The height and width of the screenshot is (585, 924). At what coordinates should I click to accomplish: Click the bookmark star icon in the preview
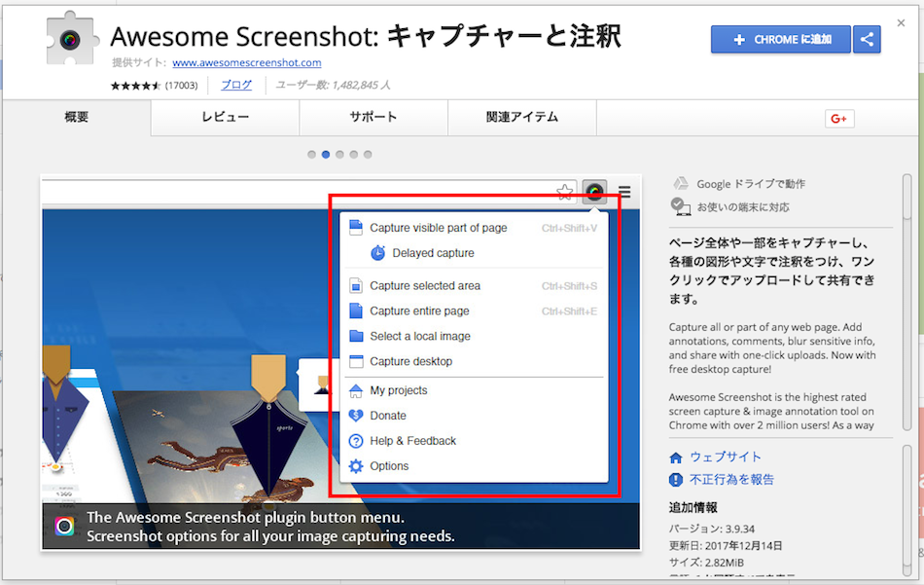coord(564,192)
